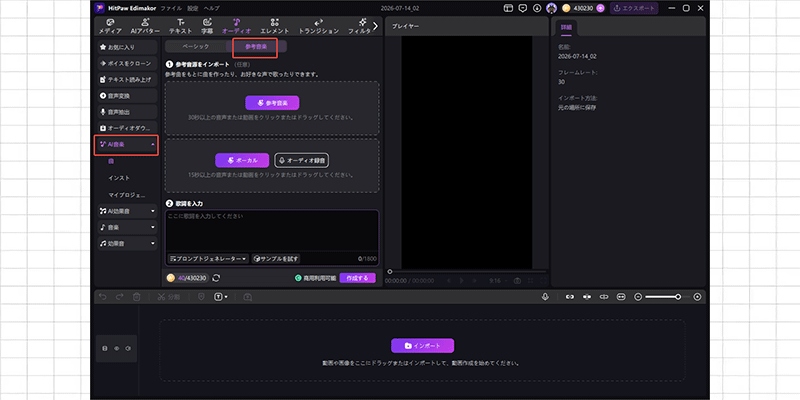This screenshot has height=400, width=800.
Task: Expand the AI効果音 section
Action: [127, 211]
